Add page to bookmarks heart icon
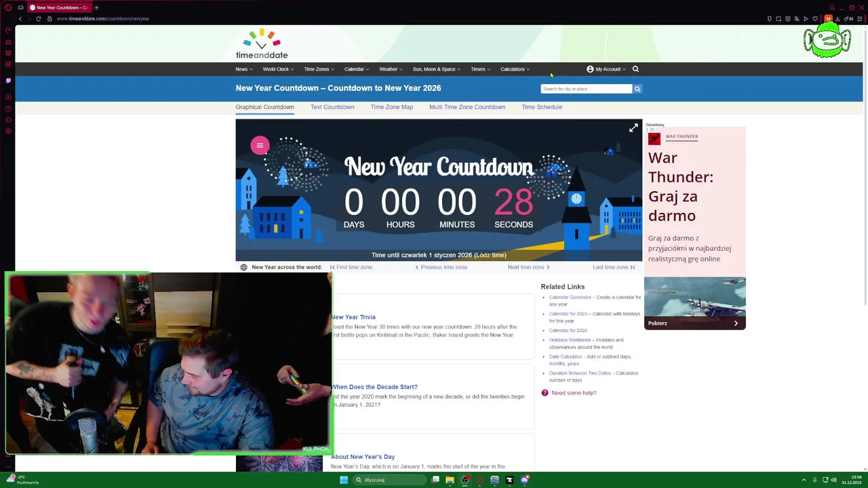Viewport: 868px width, 488px height. [815, 18]
